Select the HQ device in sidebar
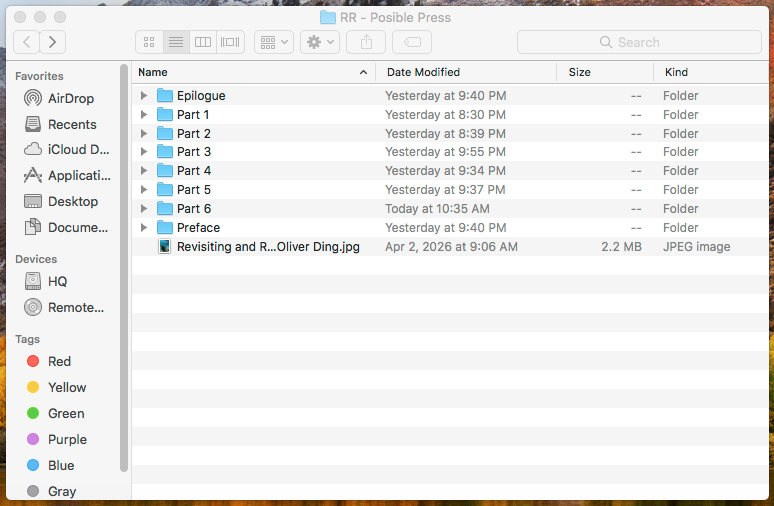Image resolution: width=774 pixels, height=506 pixels. (57, 281)
